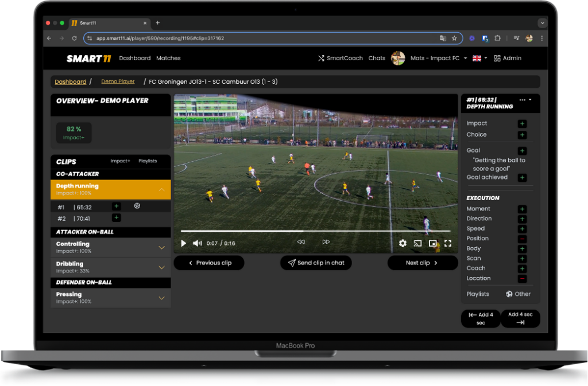The image size is (588, 386).
Task: Cast the video to a device
Action: point(417,243)
